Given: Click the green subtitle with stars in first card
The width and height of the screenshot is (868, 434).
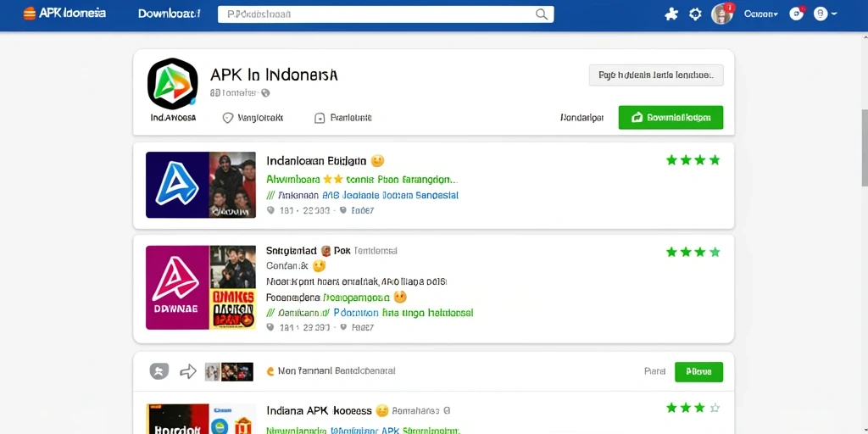Looking at the screenshot, I should (362, 180).
